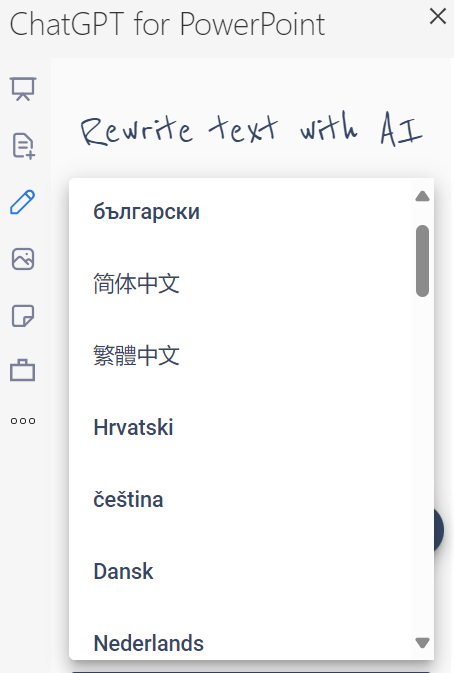Open the sticky note sidebar icon
The image size is (454, 673).
[23, 316]
